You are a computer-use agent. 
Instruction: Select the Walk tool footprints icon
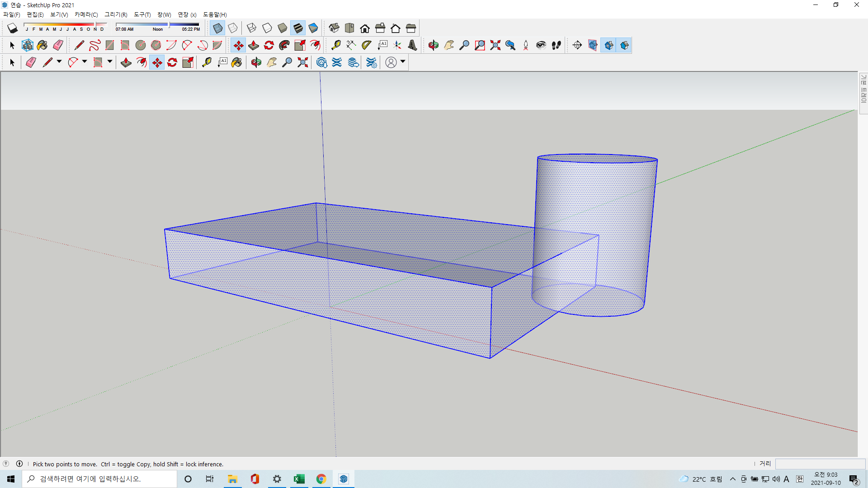tap(556, 45)
